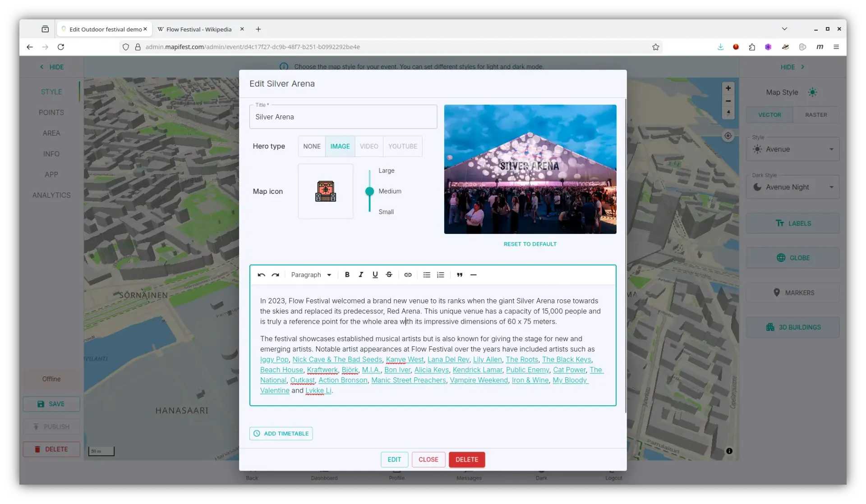Switch map to RASTER mode
This screenshot has width=866, height=504.
(816, 115)
